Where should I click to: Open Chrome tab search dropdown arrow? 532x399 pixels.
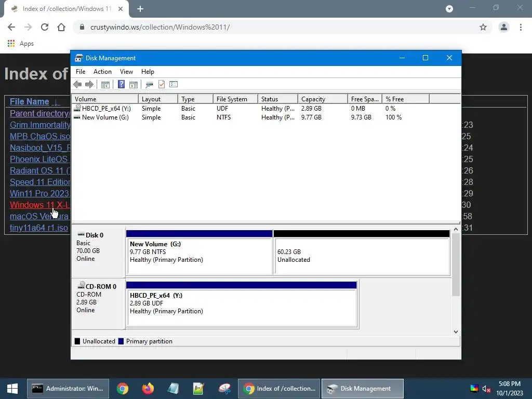449,9
